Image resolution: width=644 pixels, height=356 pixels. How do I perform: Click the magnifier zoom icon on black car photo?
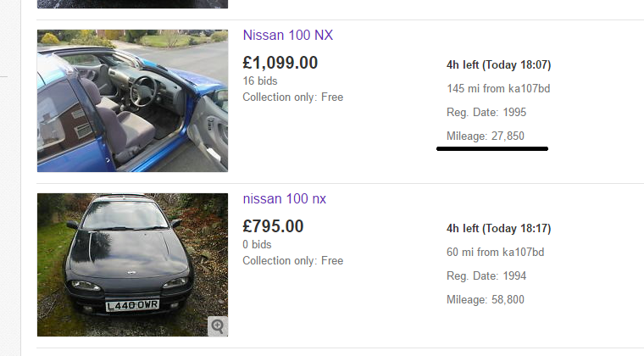(218, 326)
